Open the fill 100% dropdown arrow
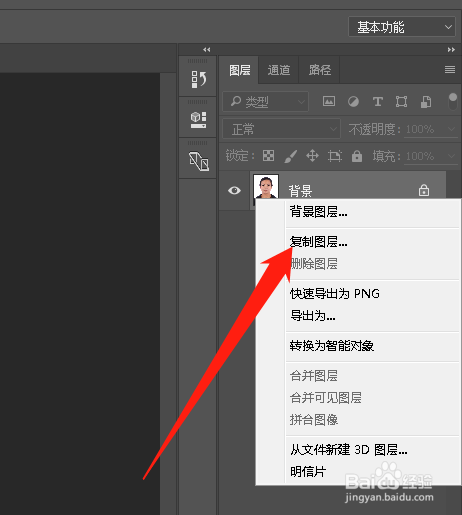 [x=451, y=156]
